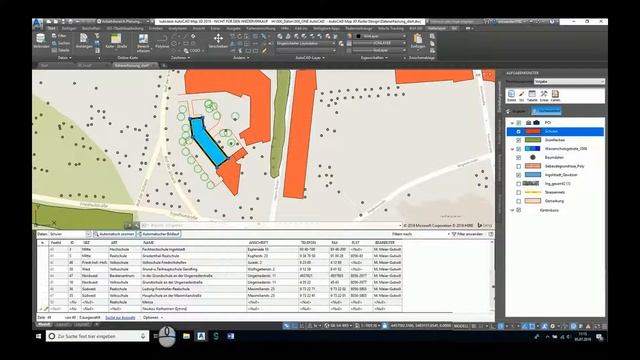Open the Windows Start menu
This screenshot has height=360, width=640.
pos(39,336)
